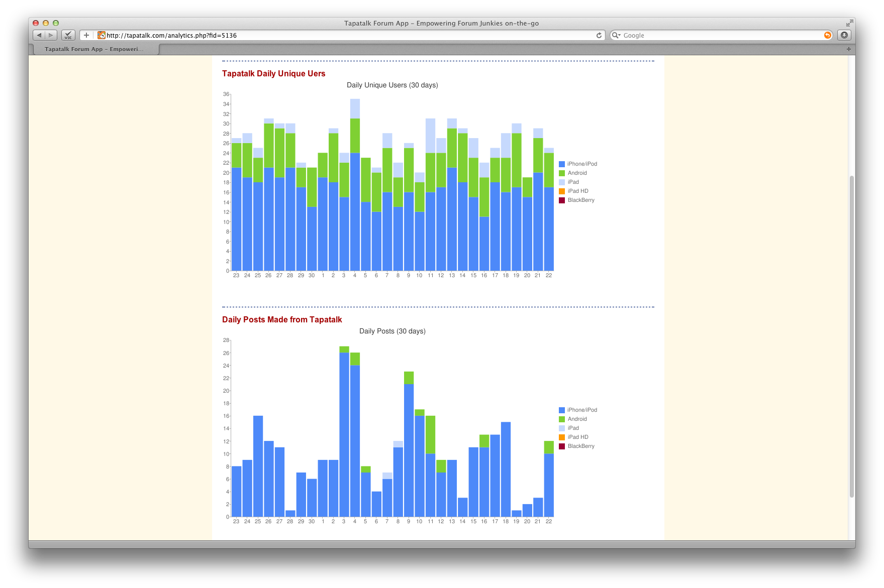The height and width of the screenshot is (588, 884).
Task: Click the plus add bookmark button
Action: click(86, 35)
